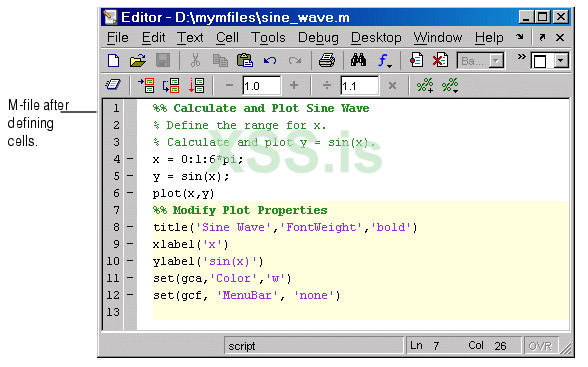
Task: Open the Tools menu
Action: [x=268, y=37]
